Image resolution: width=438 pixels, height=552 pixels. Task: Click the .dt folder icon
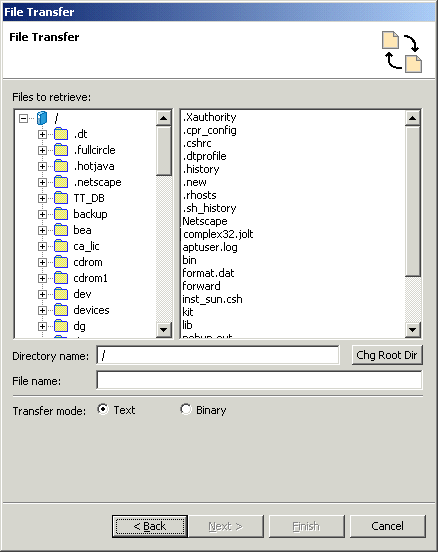pyautogui.click(x=61, y=134)
